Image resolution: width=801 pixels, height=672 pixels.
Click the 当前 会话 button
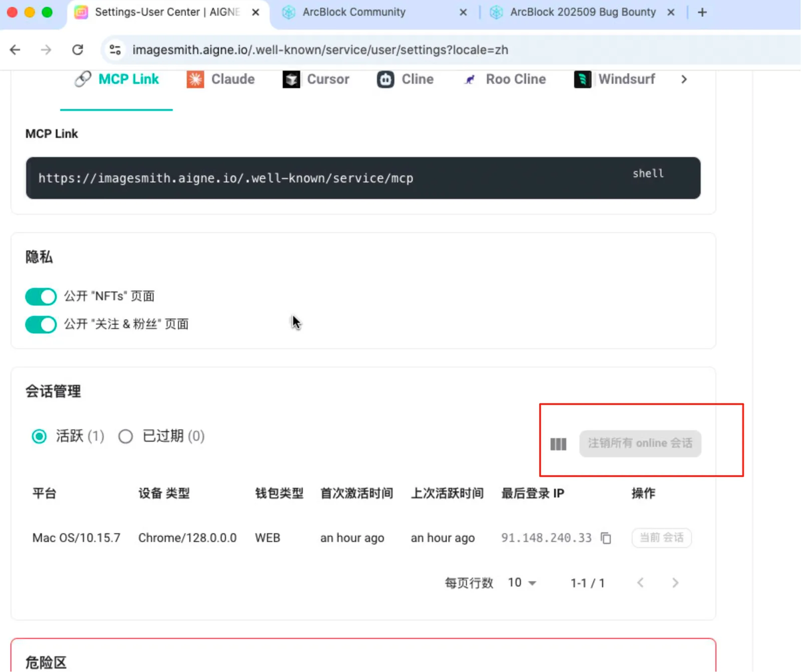click(x=661, y=538)
